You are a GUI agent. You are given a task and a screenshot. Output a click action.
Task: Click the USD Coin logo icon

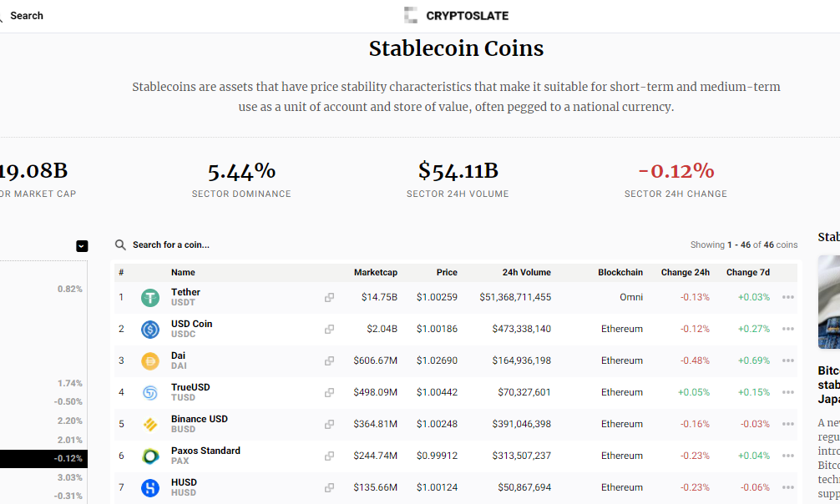click(x=150, y=329)
